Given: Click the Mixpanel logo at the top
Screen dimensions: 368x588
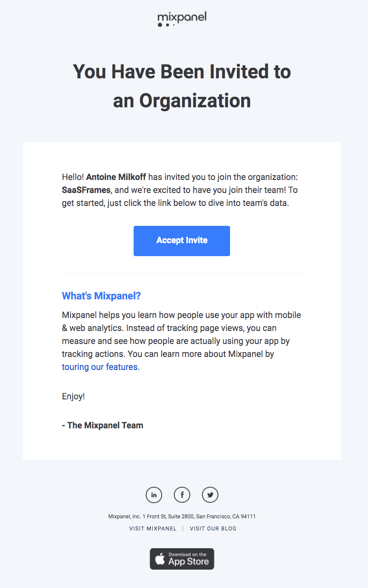Looking at the screenshot, I should pos(182,18).
